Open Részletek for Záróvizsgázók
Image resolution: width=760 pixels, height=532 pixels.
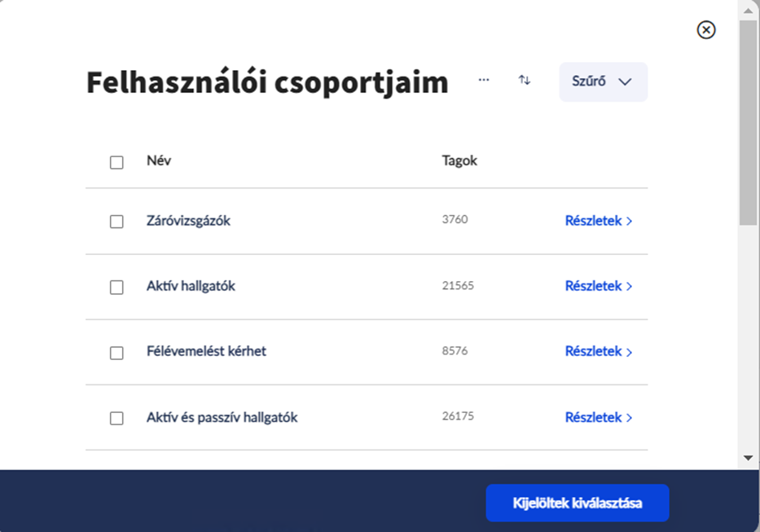598,221
